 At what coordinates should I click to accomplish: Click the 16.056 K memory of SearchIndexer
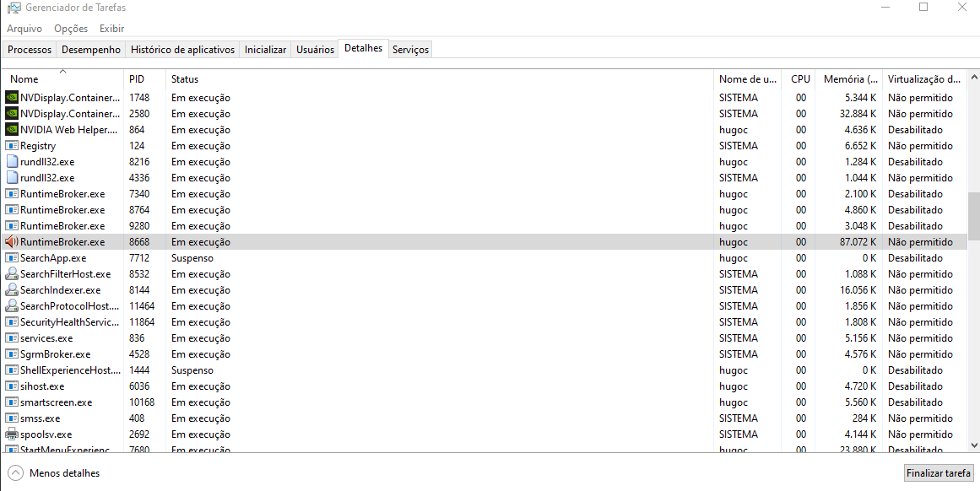pos(858,290)
